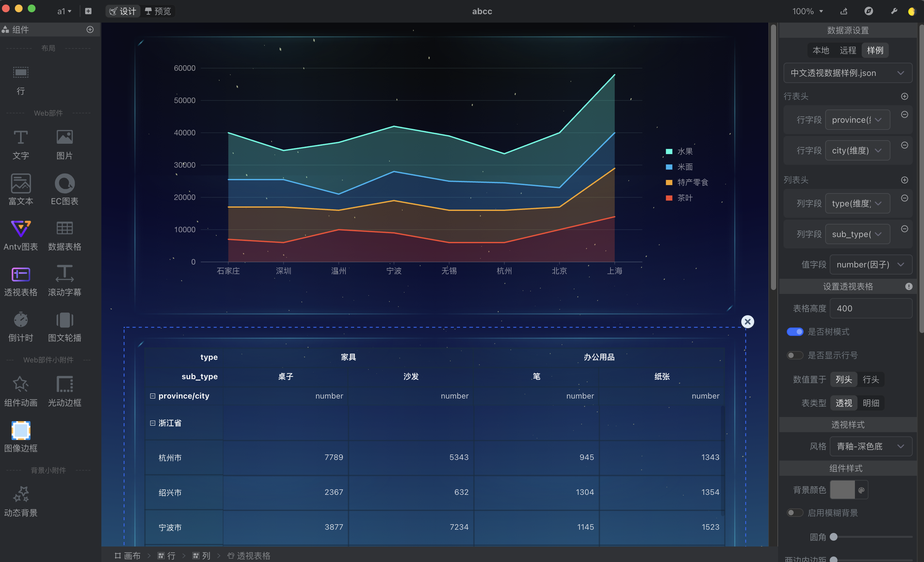Select the 透视表格 component icon
Screen dimensions: 924x562
coord(21,275)
